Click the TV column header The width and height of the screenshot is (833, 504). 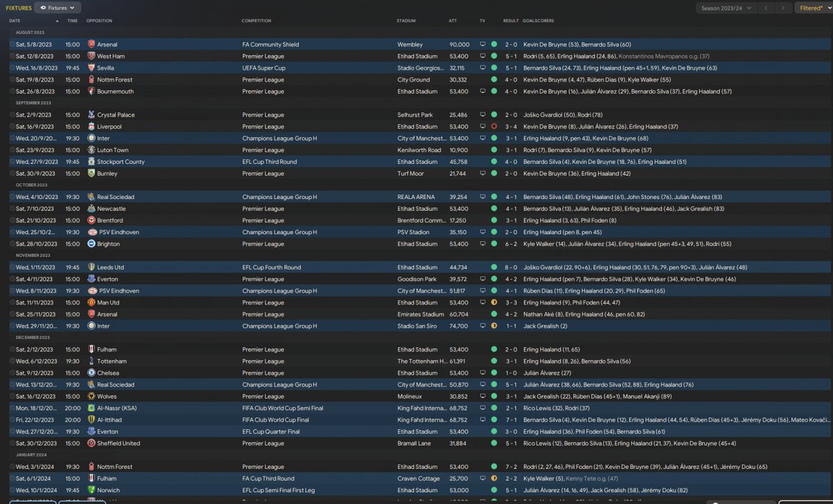coord(483,21)
